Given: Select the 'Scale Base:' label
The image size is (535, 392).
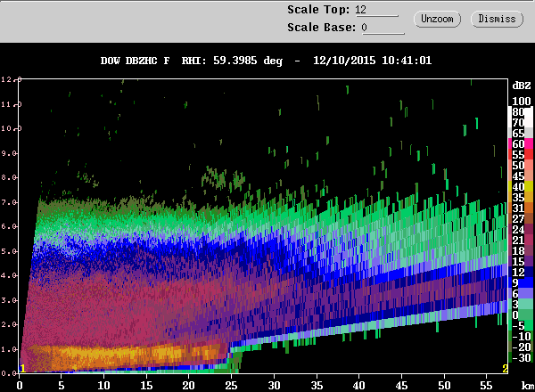Looking at the screenshot, I should pos(321,28).
